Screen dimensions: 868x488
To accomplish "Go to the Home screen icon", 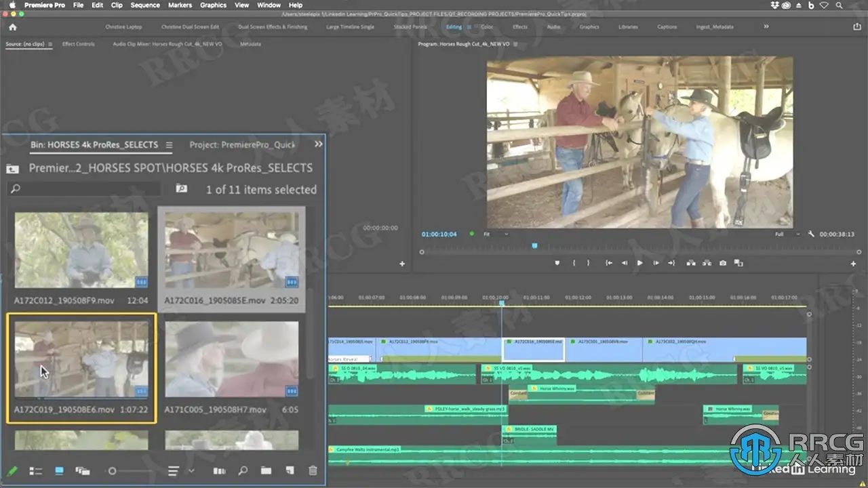I will click(12, 27).
